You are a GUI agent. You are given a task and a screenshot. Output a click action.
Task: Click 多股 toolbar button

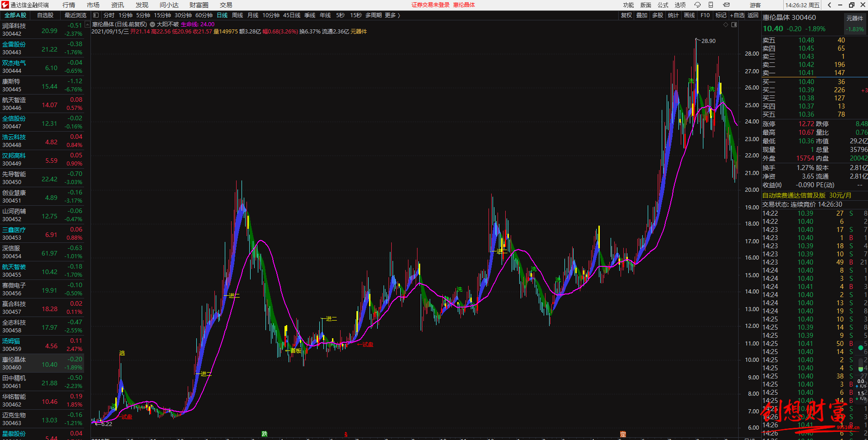tap(658, 15)
